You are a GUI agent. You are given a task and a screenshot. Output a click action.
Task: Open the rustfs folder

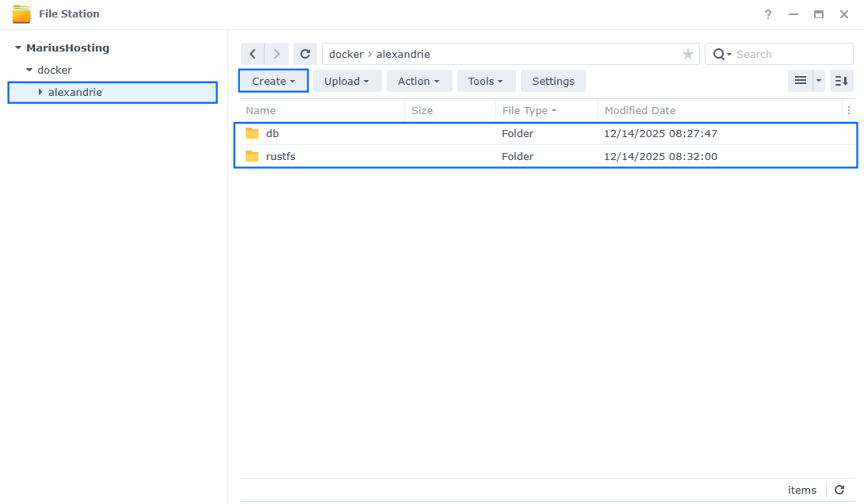point(281,156)
